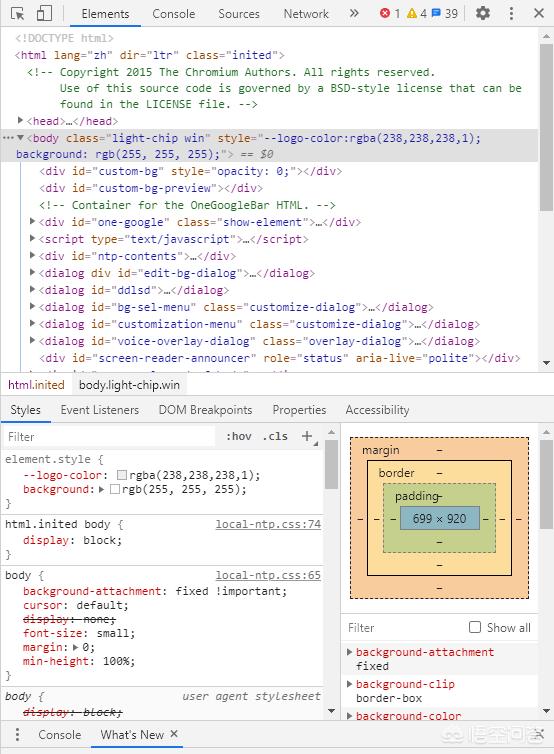The height and width of the screenshot is (754, 554).
Task: Expand computed background-clip property
Action: tap(350, 684)
